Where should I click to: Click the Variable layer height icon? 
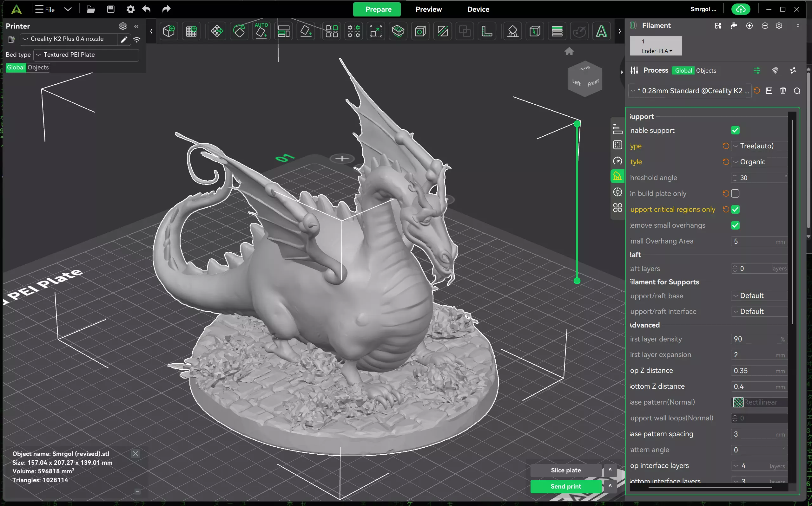(x=557, y=31)
